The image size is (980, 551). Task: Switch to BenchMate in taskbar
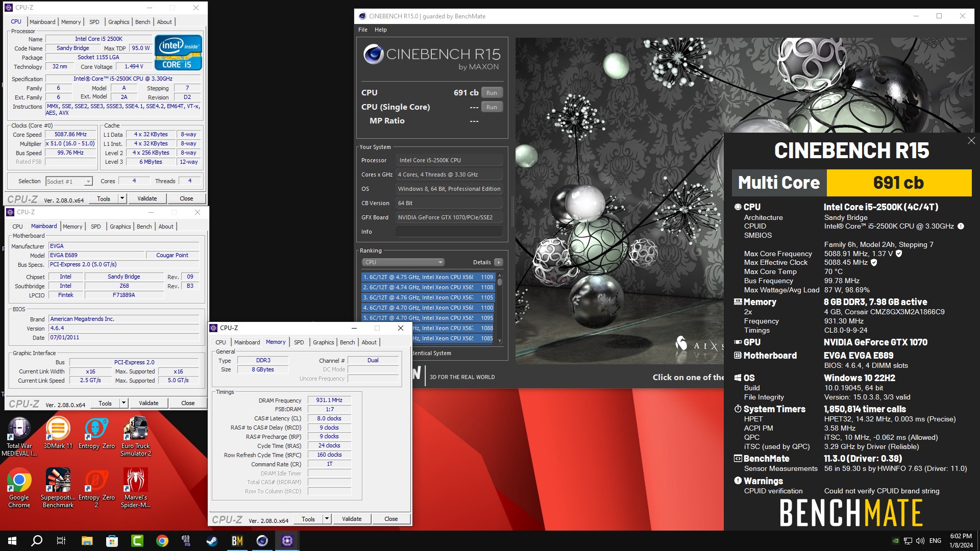pyautogui.click(x=237, y=541)
